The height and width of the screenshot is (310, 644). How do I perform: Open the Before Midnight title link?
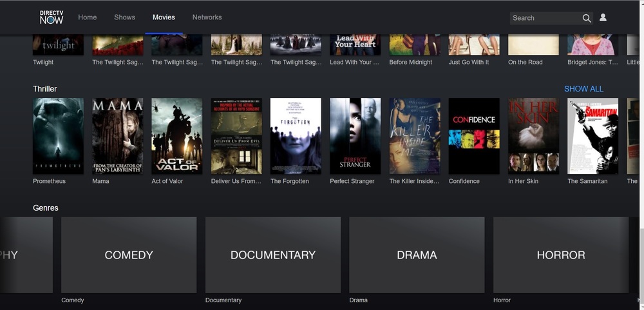411,62
